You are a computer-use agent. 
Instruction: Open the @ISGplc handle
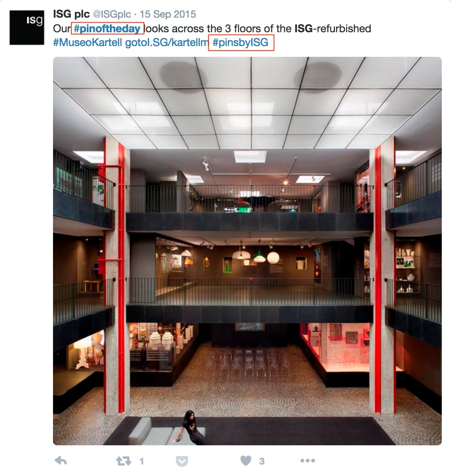112,15
